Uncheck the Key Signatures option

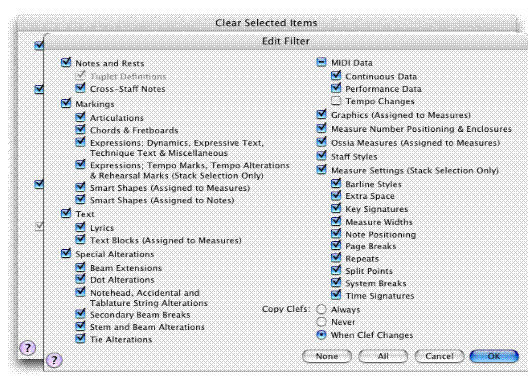pos(336,208)
